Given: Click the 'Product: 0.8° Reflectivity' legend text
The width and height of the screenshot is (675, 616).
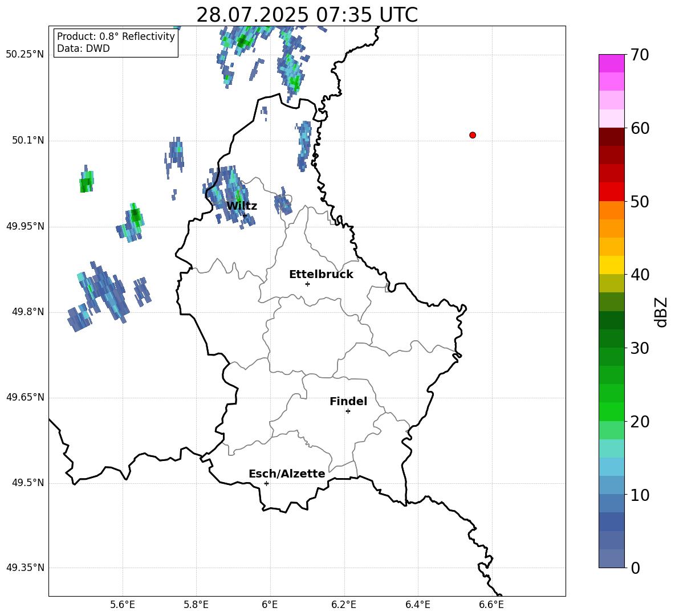Looking at the screenshot, I should (116, 36).
